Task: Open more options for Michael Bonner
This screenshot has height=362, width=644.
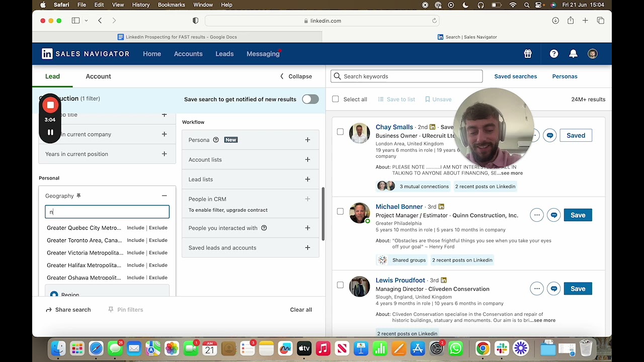Action: 537,215
